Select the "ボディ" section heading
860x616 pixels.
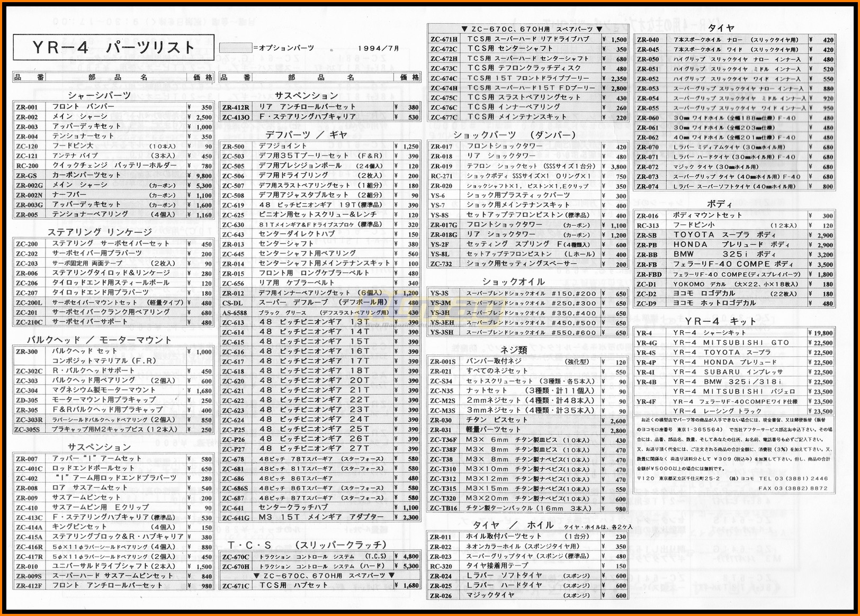[720, 204]
